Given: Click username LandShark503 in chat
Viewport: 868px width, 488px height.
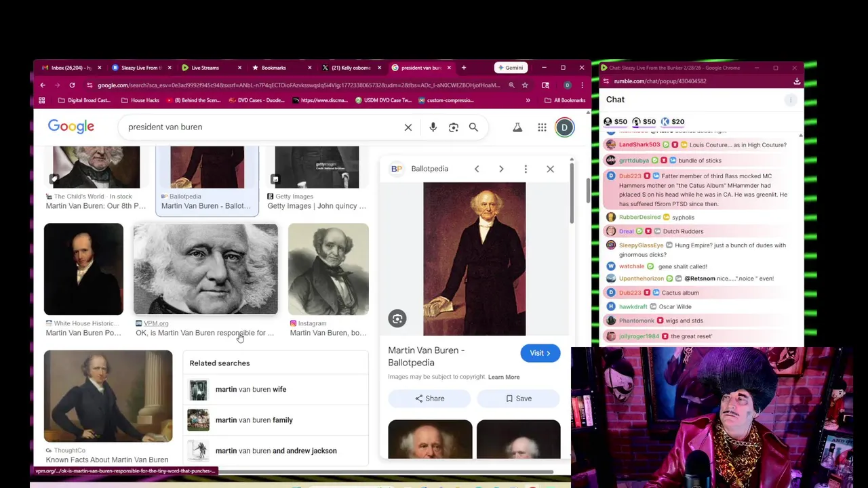Looking at the screenshot, I should pos(639,145).
